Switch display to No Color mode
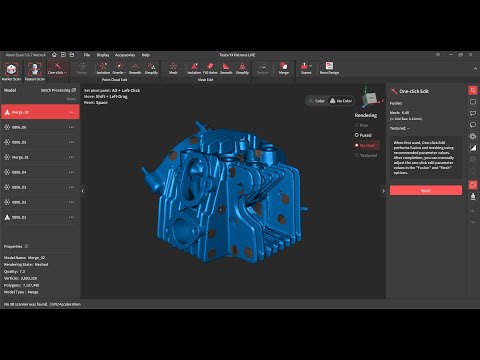Image resolution: width=480 pixels, height=360 pixels. 341,101
